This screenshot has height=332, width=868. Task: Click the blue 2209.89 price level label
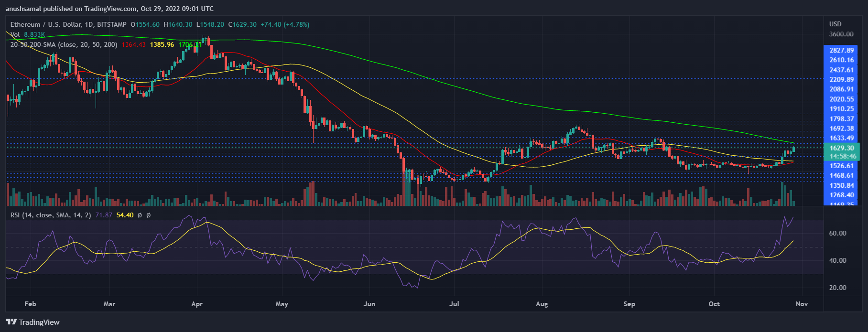(842, 80)
